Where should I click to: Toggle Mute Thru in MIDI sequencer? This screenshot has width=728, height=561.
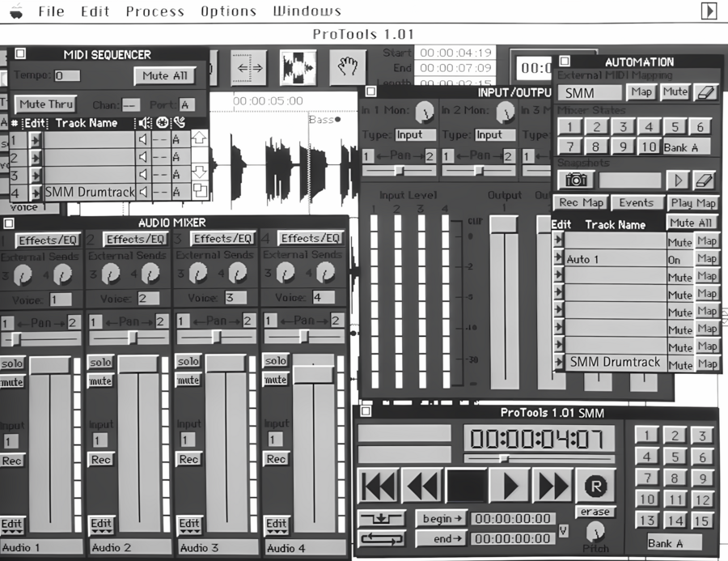(45, 104)
